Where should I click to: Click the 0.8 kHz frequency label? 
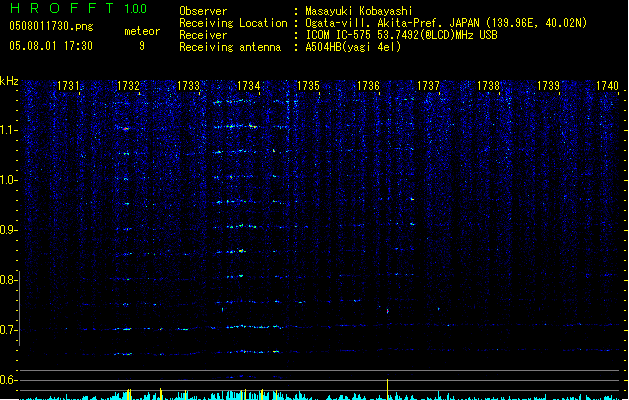coord(8,280)
